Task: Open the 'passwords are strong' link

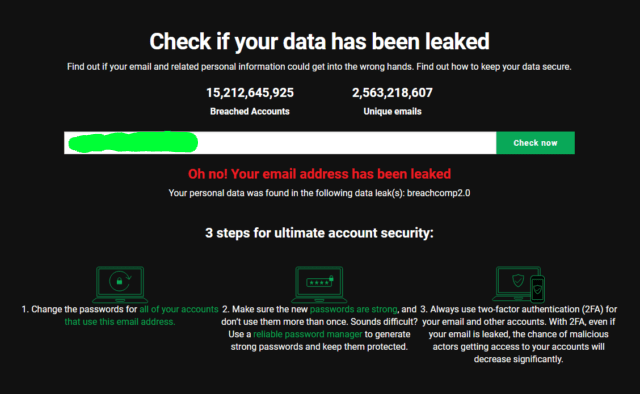Action: [353, 309]
